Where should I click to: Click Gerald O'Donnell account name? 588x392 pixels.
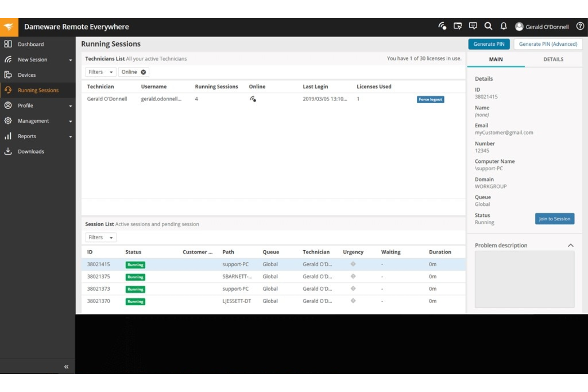coord(547,27)
